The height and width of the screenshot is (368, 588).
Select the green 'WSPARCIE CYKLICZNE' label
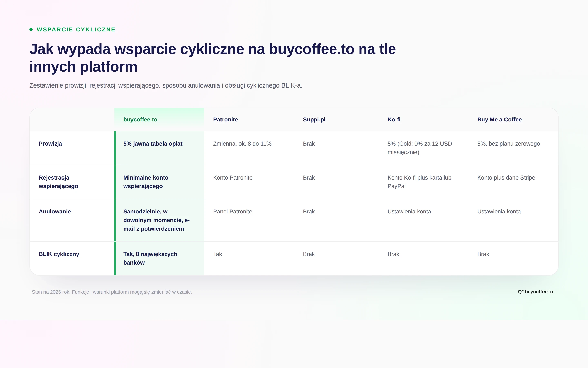click(x=76, y=29)
